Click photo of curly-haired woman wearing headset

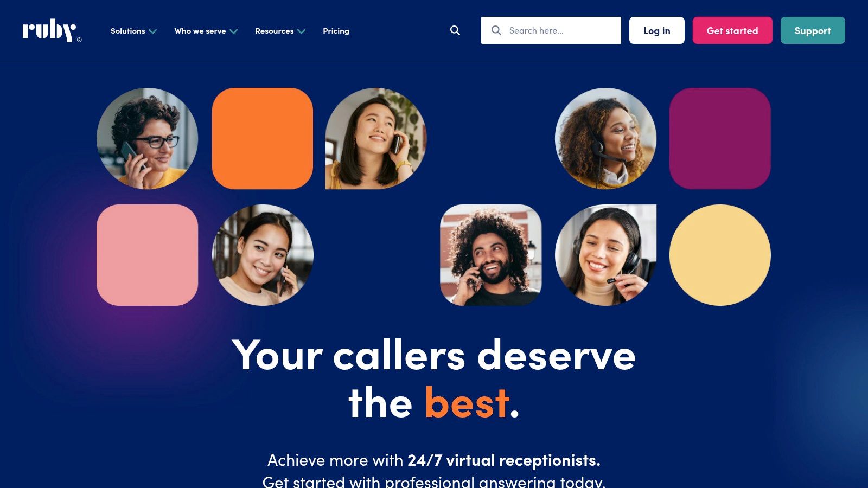pyautogui.click(x=605, y=138)
